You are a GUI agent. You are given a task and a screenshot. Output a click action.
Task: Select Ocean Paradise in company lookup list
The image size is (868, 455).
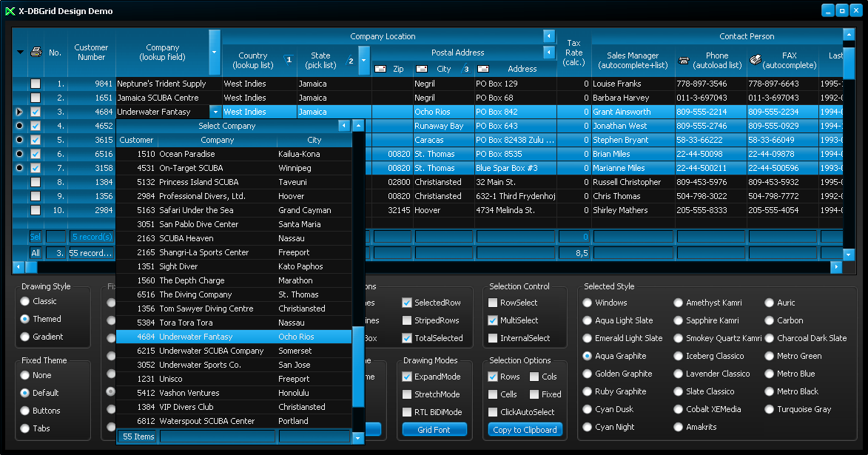pos(187,154)
